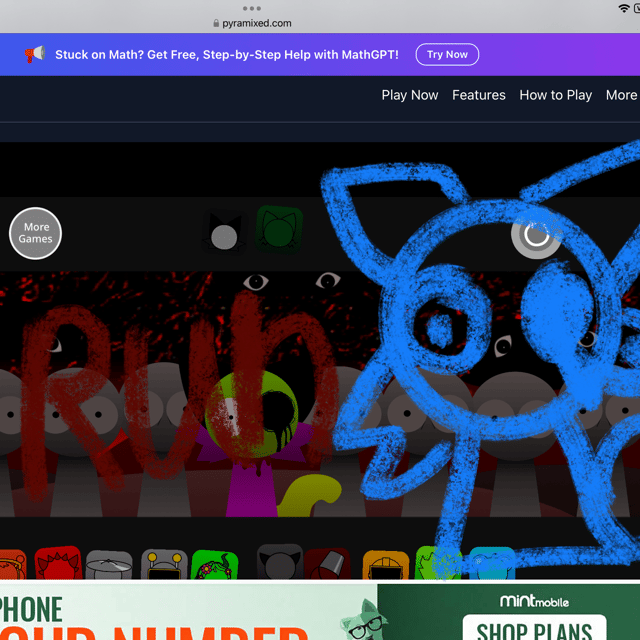Viewport: 640px width, 640px height.
Task: Choose the blue character icon in the bottom row
Action: [x=492, y=564]
